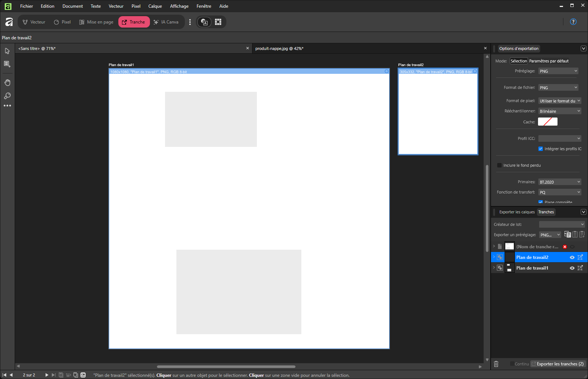Switch to Exporter les calques tab
Viewport: 588px width, 379px height.
[517, 212]
